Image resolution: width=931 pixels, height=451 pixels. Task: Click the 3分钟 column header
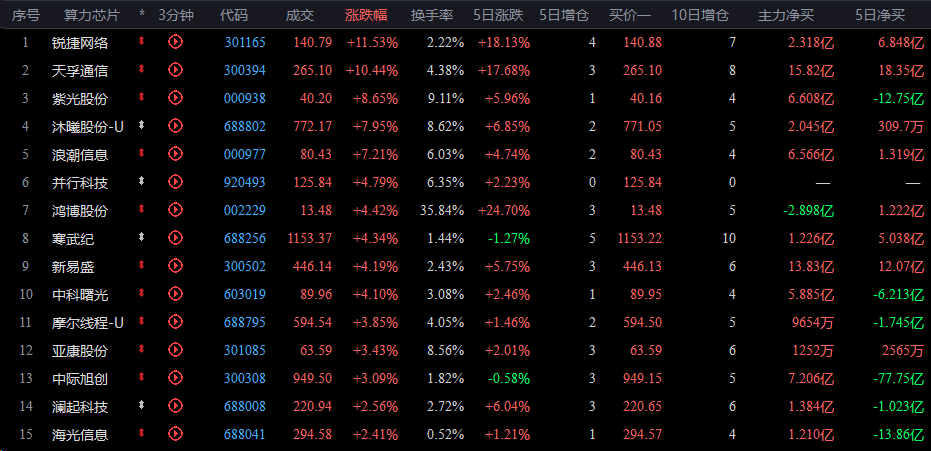click(176, 15)
